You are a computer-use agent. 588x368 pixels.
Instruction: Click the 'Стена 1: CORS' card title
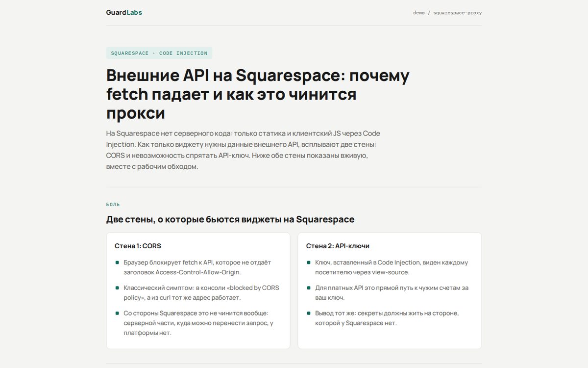click(x=138, y=246)
